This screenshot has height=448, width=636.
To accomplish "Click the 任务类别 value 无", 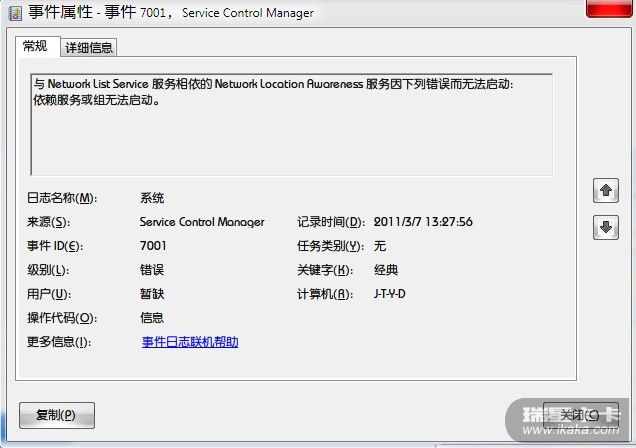I will point(380,246).
